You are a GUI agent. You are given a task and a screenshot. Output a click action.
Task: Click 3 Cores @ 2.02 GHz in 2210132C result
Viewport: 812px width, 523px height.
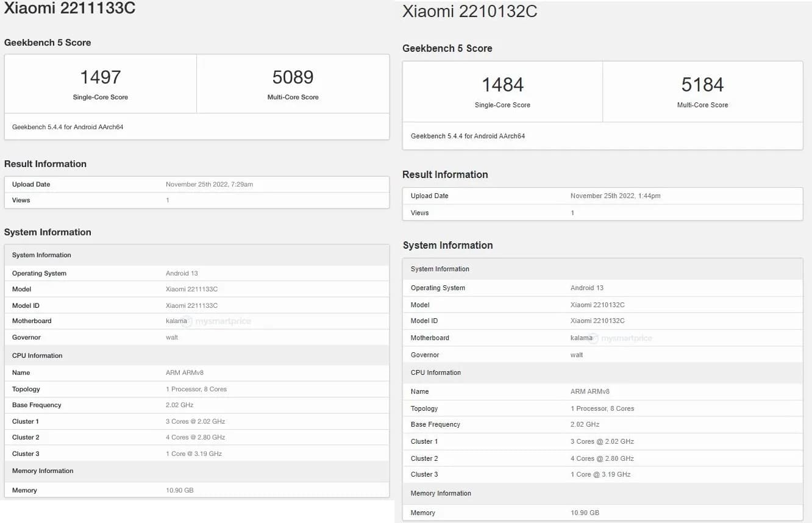pyautogui.click(x=602, y=441)
